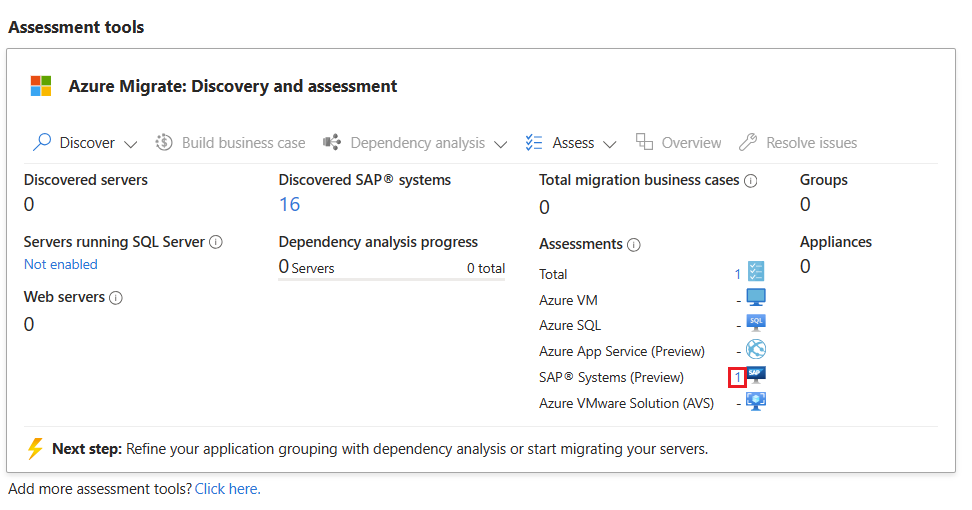
Task: Open the 16 discovered SAP systems link
Action: point(289,205)
